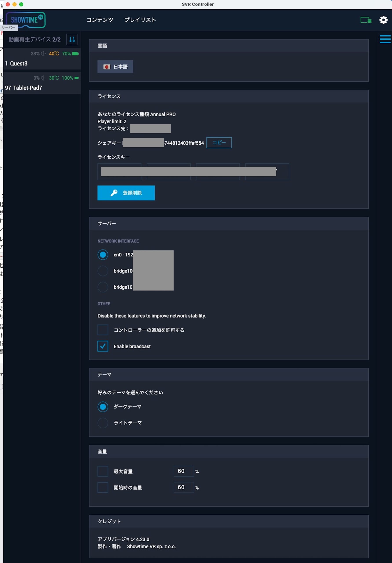Screen dimensions: 392x563
Task: Select the 97 Tablet-Pad7 device
Action: point(42,83)
